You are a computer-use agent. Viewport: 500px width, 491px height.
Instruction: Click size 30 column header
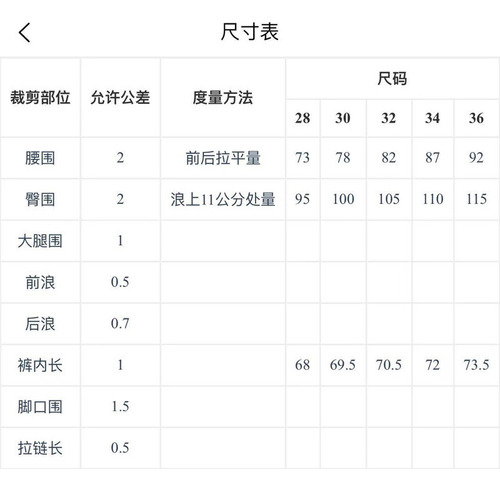343,118
